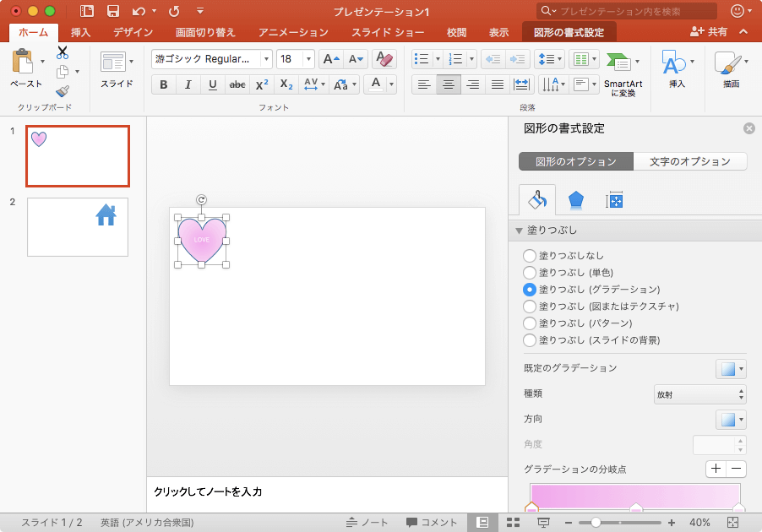The width and height of the screenshot is (762, 532).
Task: Click the コメント button in status bar
Action: click(432, 523)
